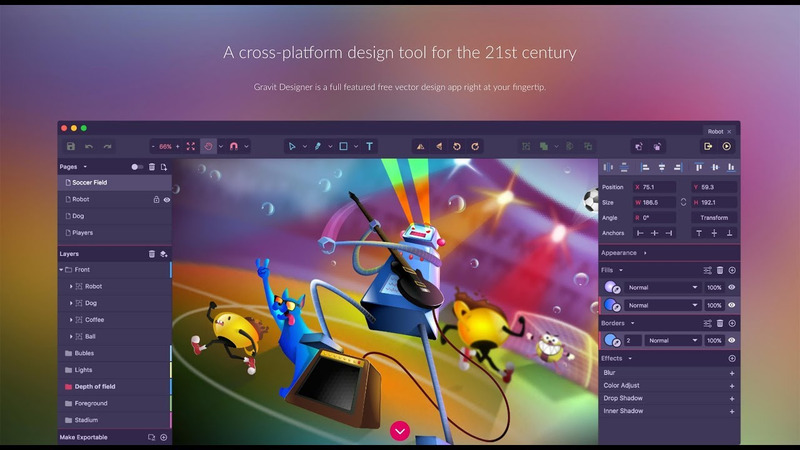This screenshot has width=800, height=450.
Task: Delete layer using Layers panel trash icon
Action: point(152,254)
